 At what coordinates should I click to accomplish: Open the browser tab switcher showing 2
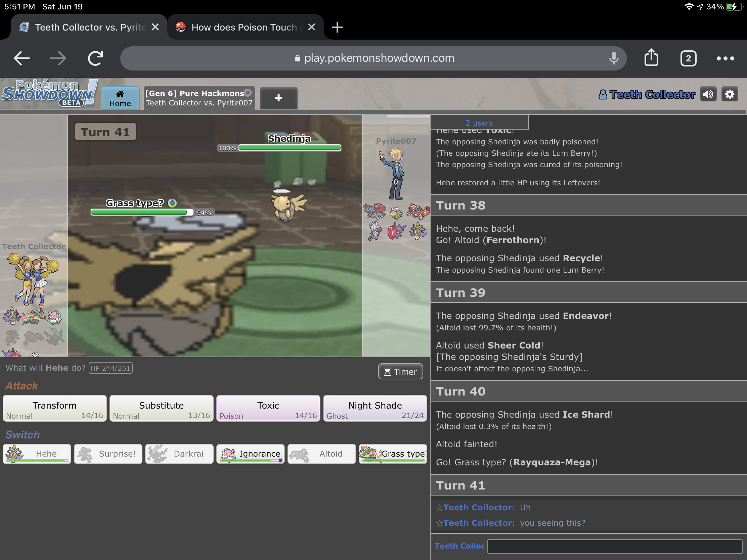click(x=688, y=59)
